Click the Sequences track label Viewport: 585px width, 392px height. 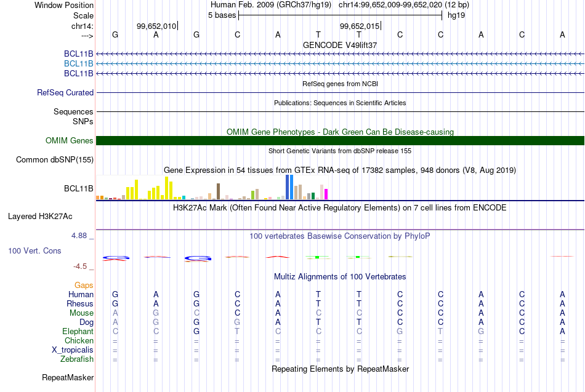(73, 111)
